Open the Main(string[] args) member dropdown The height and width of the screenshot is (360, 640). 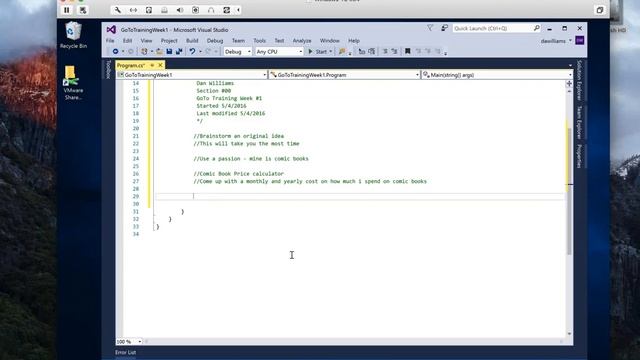[498, 75]
